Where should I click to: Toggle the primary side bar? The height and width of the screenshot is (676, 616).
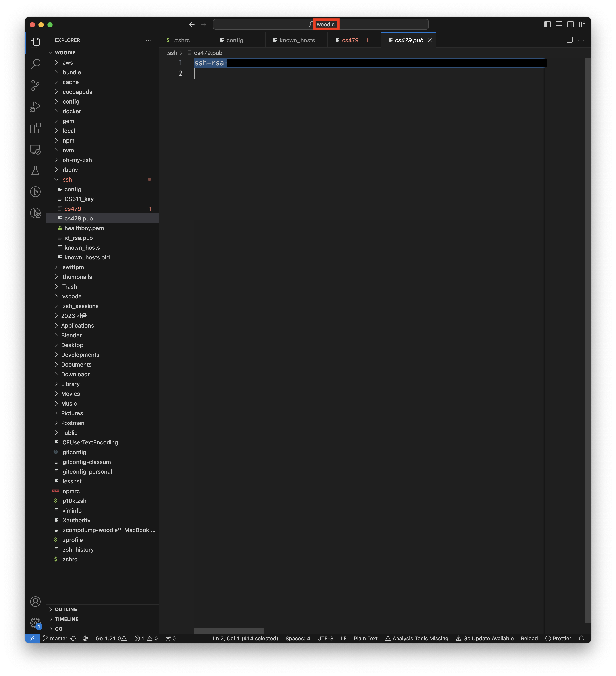[547, 25]
